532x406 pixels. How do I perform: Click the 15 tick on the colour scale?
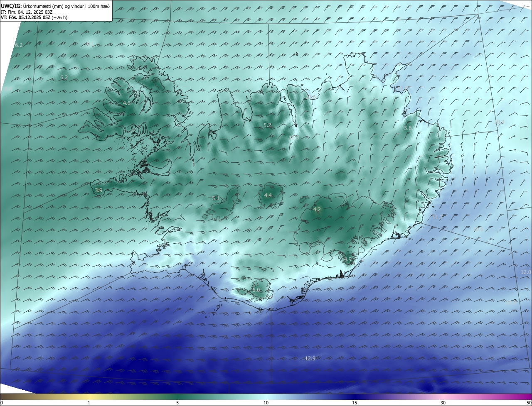click(355, 403)
